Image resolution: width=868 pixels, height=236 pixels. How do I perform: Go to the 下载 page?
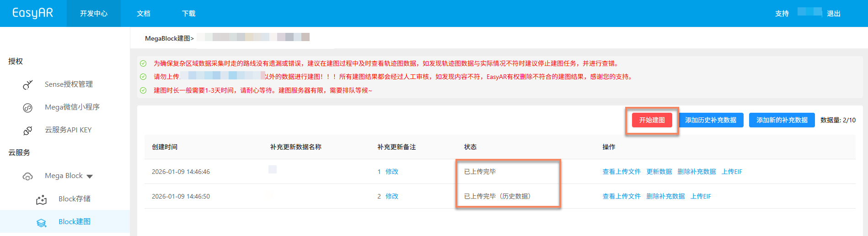pyautogui.click(x=188, y=14)
